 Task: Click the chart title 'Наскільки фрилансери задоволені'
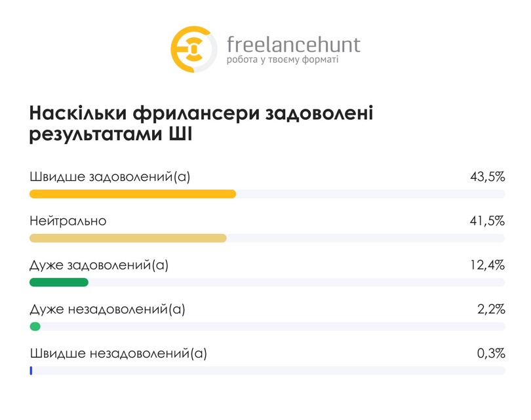click(x=201, y=113)
